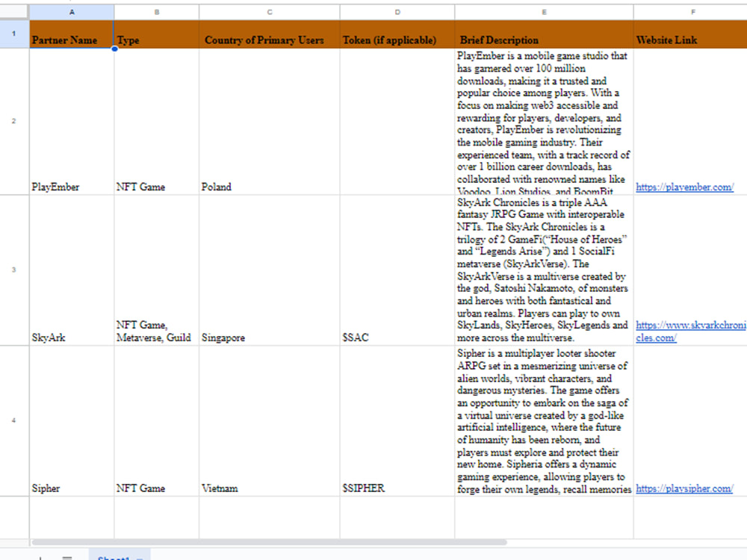The height and width of the screenshot is (560, 747).
Task: Select the "Sipher" partner name cell
Action: (x=72, y=420)
